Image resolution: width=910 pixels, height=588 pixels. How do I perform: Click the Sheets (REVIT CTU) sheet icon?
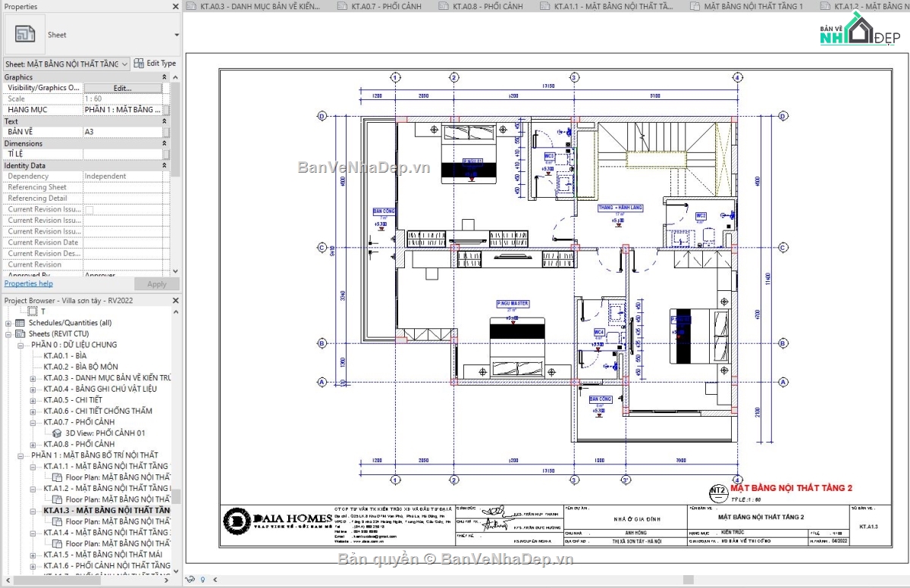pos(20,333)
